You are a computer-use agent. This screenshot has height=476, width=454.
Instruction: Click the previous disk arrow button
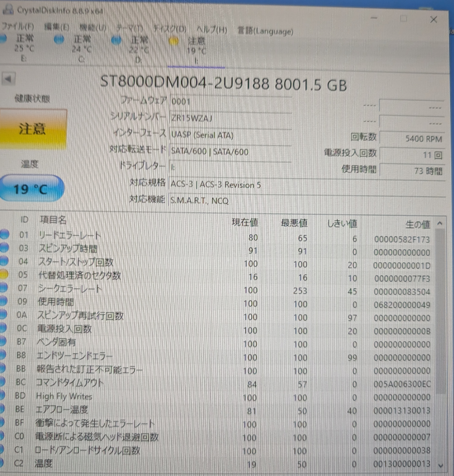pos(8,79)
